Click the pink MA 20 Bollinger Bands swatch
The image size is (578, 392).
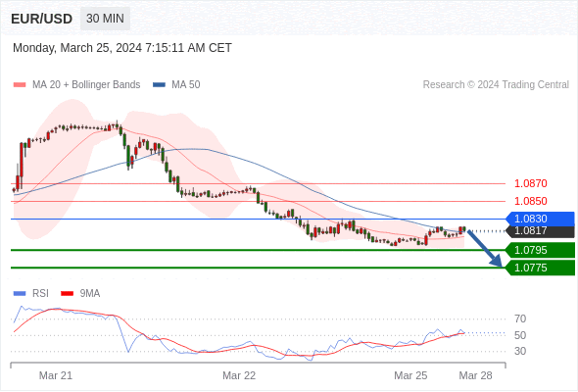[x=20, y=85]
